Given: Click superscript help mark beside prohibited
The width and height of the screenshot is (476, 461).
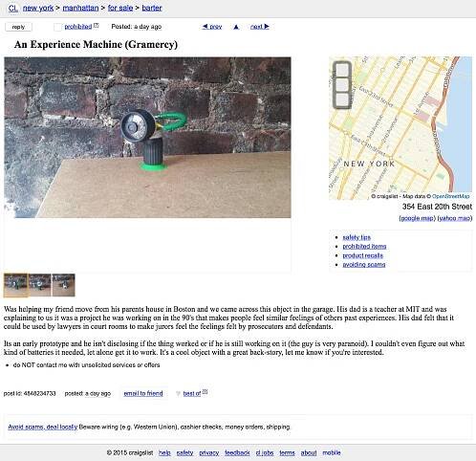Looking at the screenshot, I should (97, 26).
